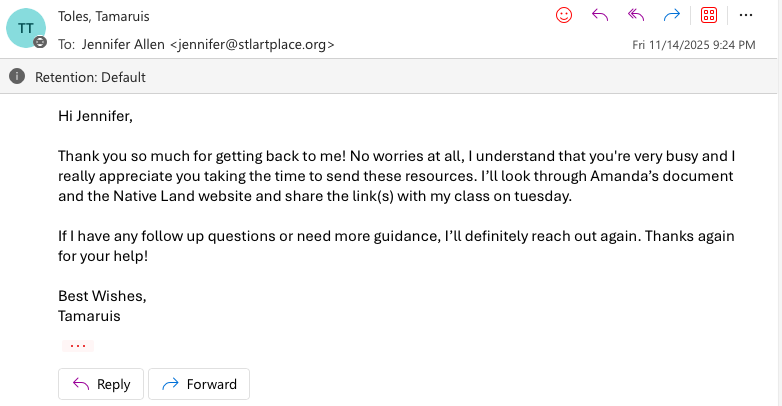Click the Best Wishes closing line
The height and width of the screenshot is (406, 782).
[x=102, y=296]
